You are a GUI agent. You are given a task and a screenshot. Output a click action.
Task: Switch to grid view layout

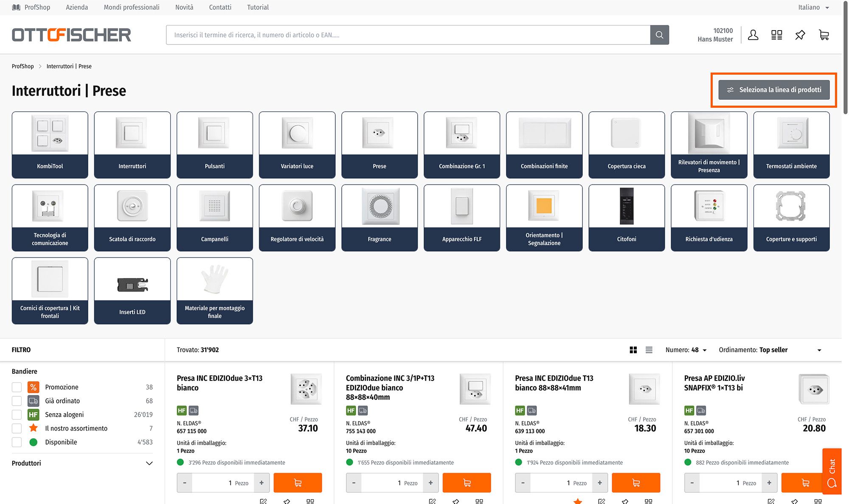pyautogui.click(x=633, y=350)
